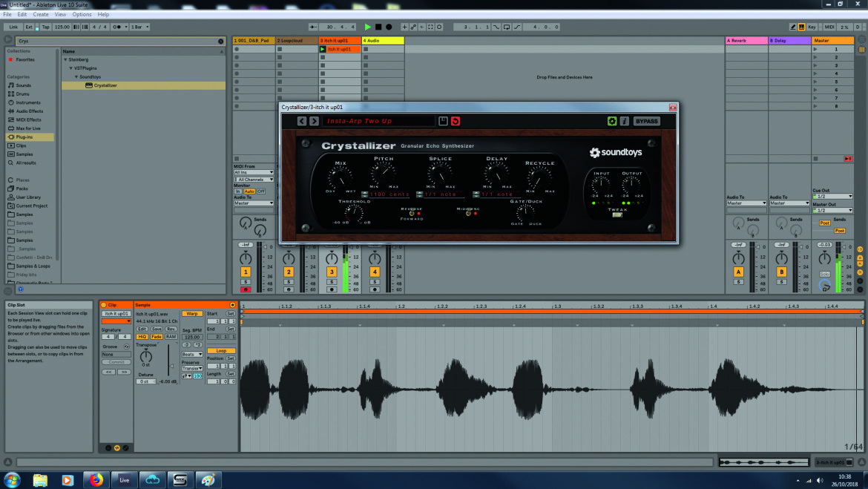Collapse the Soundtoys folder
The width and height of the screenshot is (868, 489).
(x=76, y=77)
